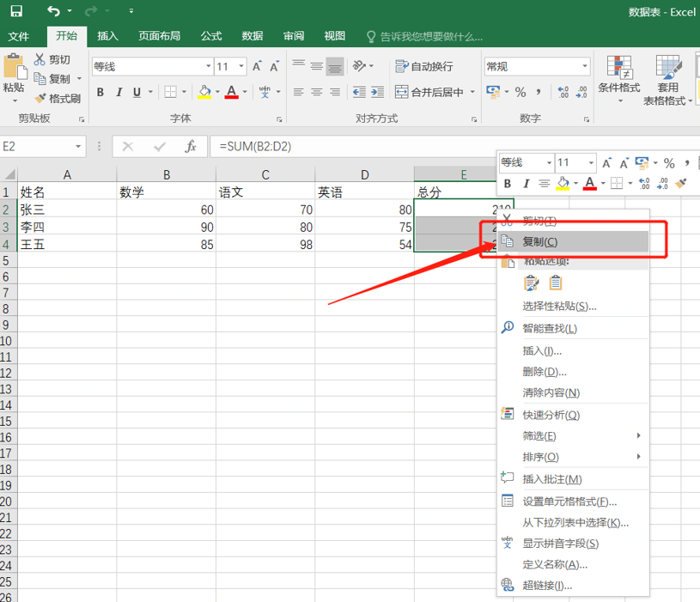Increase font size in ribbon

257,66
